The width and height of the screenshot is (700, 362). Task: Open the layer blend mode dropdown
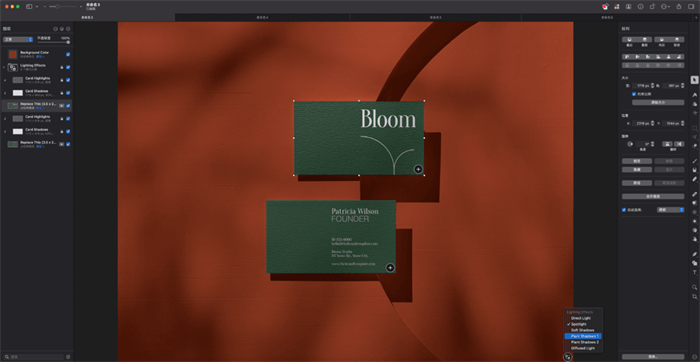click(18, 39)
